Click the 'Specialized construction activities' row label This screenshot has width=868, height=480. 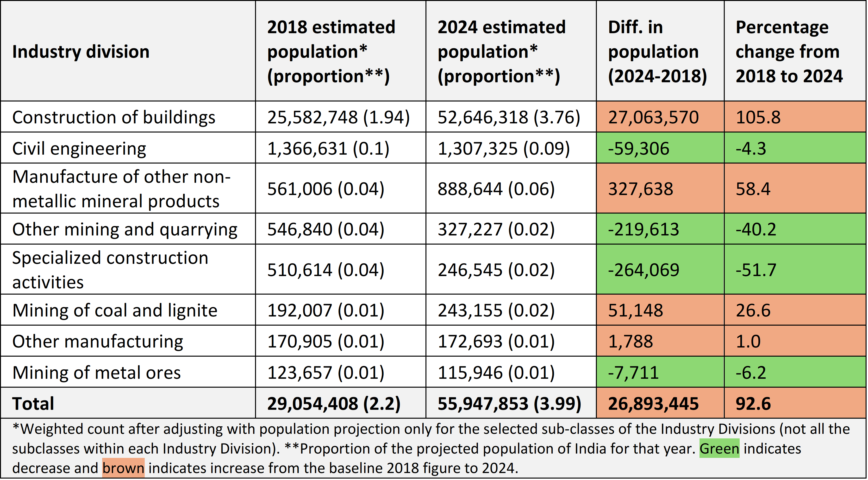pos(111,270)
